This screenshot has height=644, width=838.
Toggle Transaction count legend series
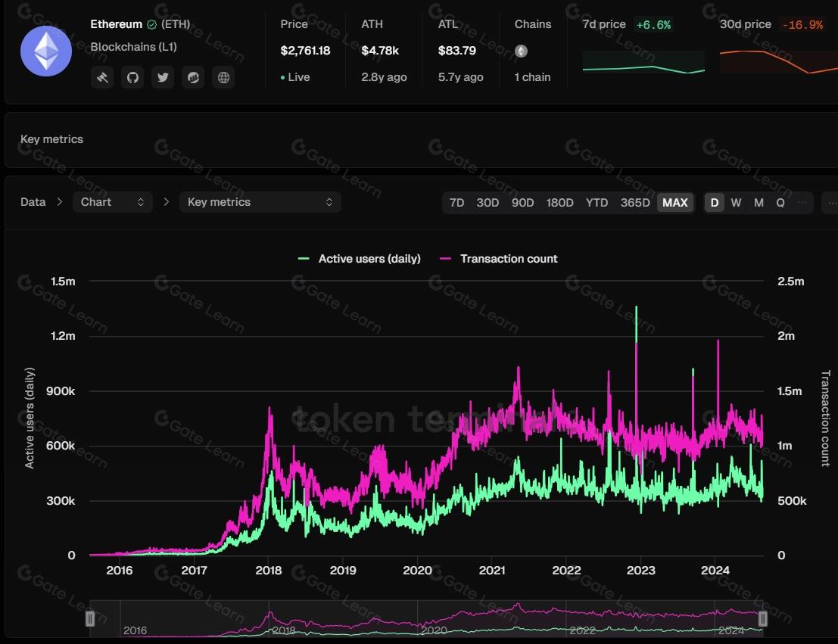click(x=499, y=259)
